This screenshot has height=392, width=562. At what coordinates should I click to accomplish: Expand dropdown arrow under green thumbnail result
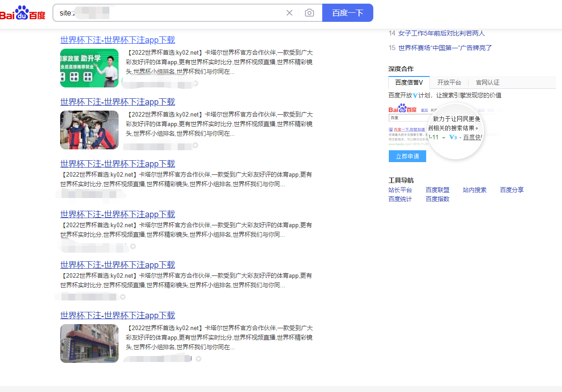(196, 84)
